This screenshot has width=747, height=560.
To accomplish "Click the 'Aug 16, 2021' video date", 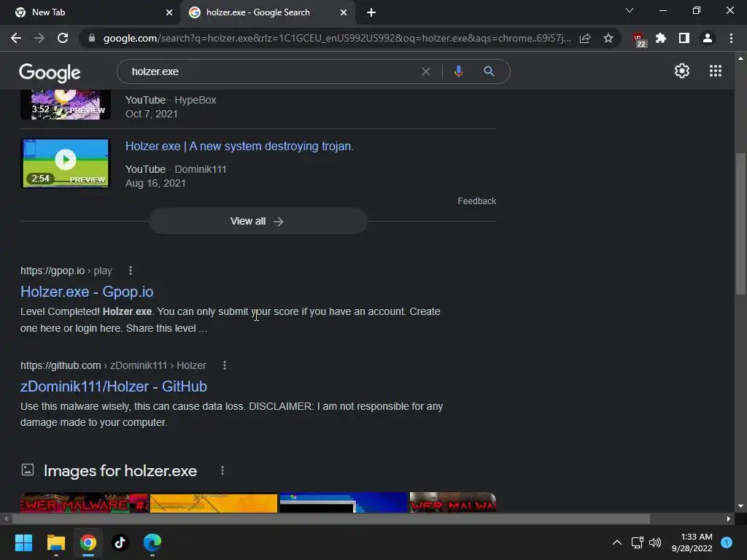I will (x=155, y=183).
